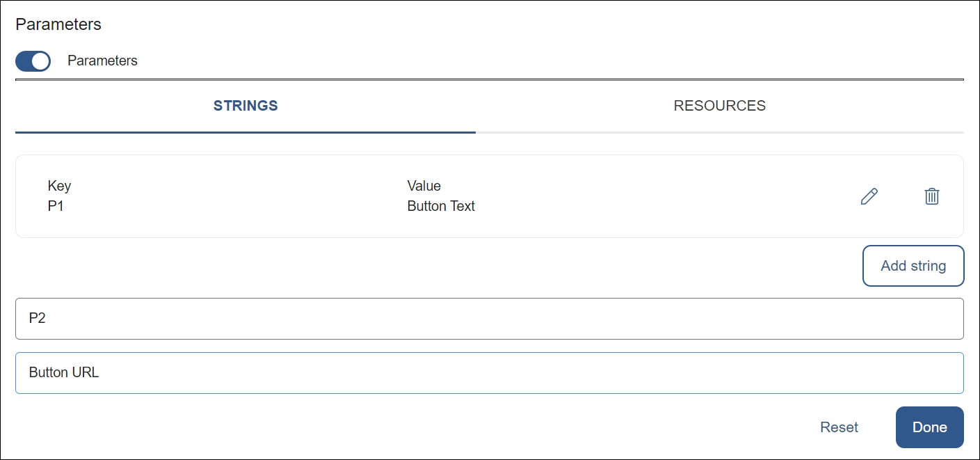Viewport: 980px width, 460px height.
Task: Click the Parameters section heading
Action: [58, 24]
